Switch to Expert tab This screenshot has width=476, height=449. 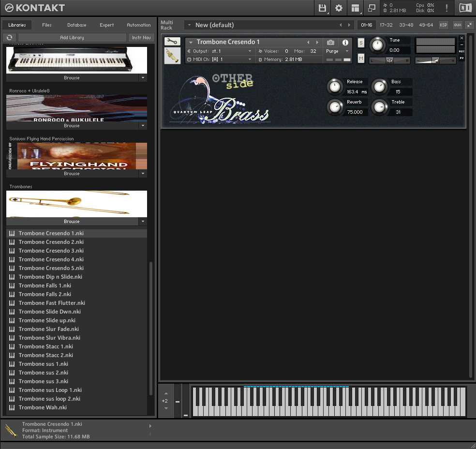pos(106,25)
